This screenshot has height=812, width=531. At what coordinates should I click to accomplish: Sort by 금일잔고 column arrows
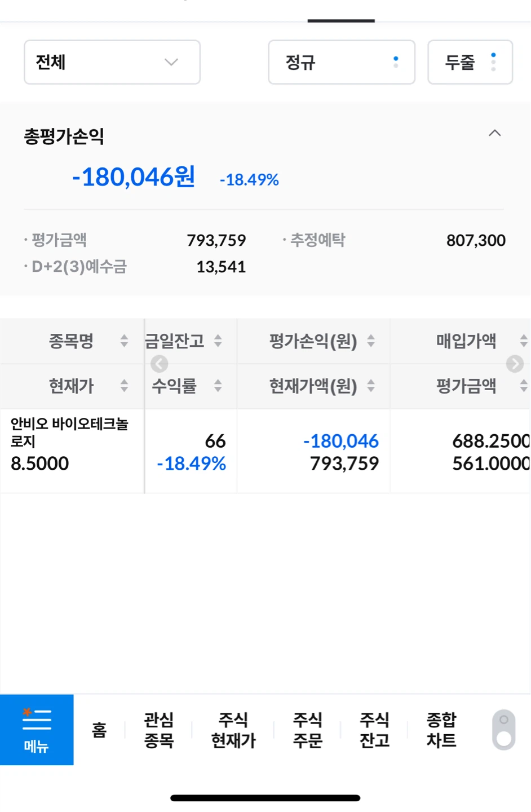coord(218,341)
